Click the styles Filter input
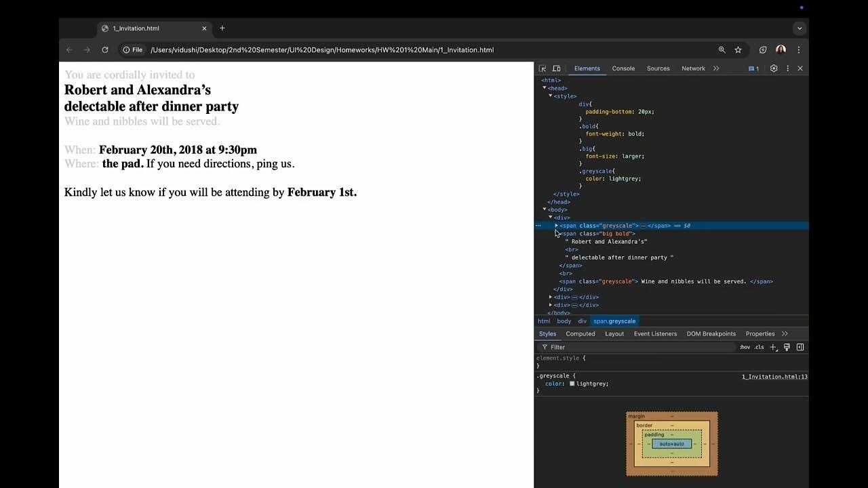 click(637, 347)
